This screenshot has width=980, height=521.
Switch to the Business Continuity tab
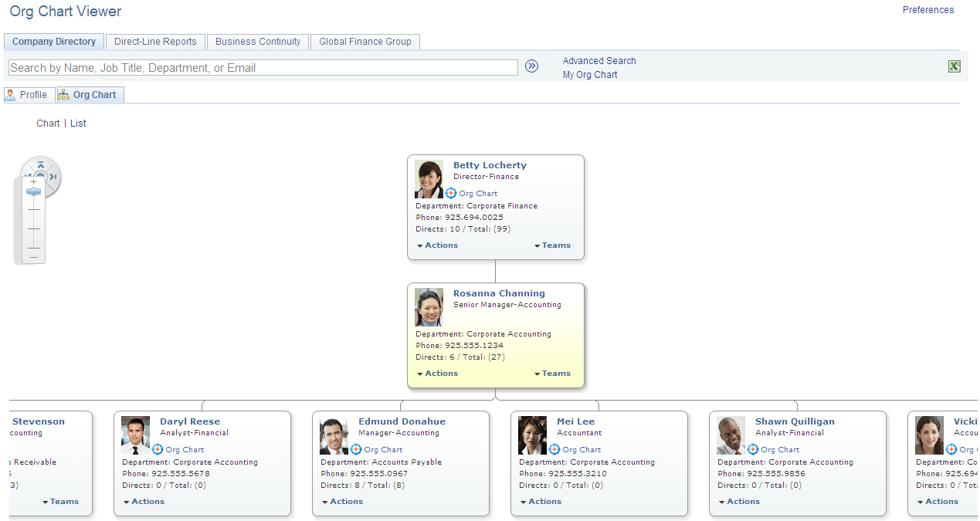click(x=257, y=42)
